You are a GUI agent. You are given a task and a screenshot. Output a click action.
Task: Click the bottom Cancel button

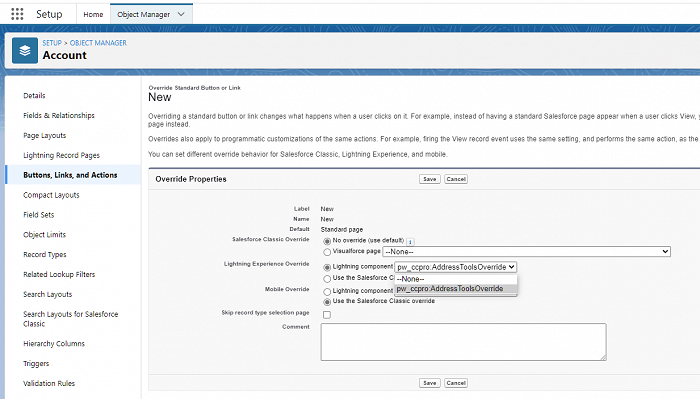456,383
